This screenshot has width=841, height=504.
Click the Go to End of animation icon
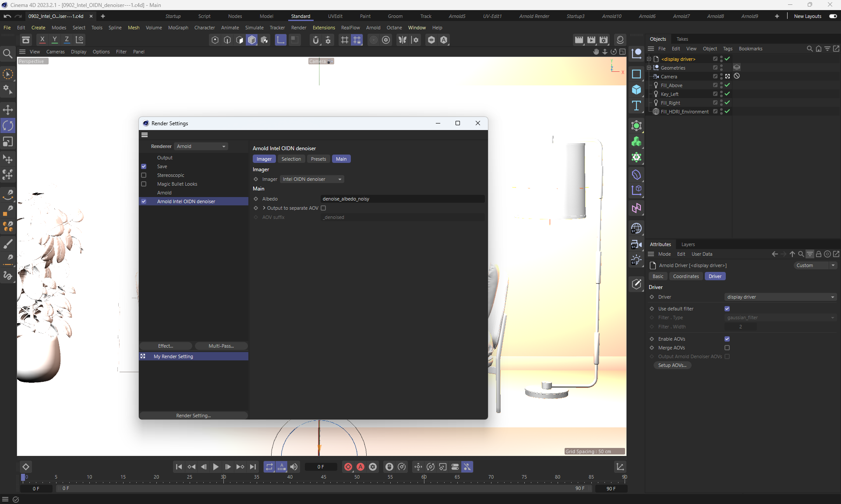pos(253,467)
